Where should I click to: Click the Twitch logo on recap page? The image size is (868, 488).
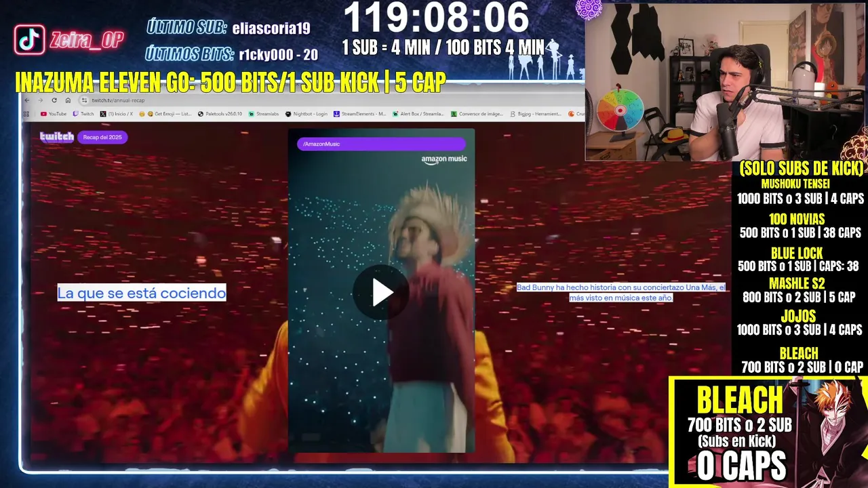coord(57,137)
